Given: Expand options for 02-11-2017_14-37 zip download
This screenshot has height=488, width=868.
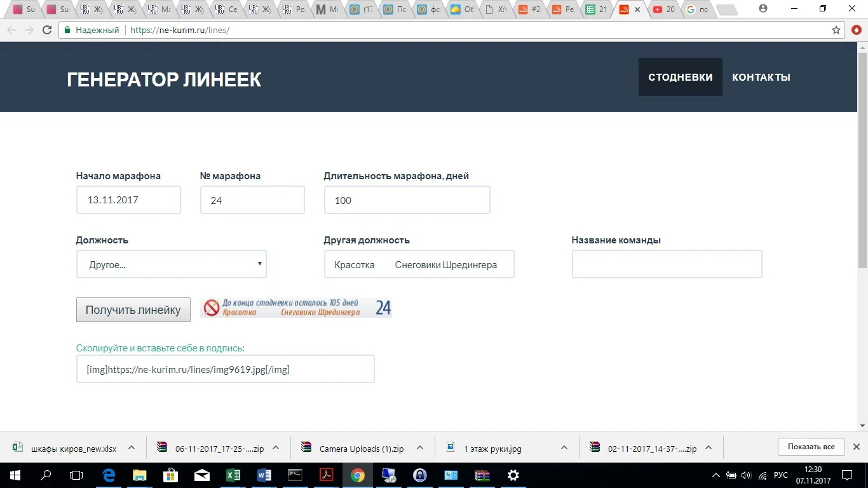Looking at the screenshot, I should 709,447.
